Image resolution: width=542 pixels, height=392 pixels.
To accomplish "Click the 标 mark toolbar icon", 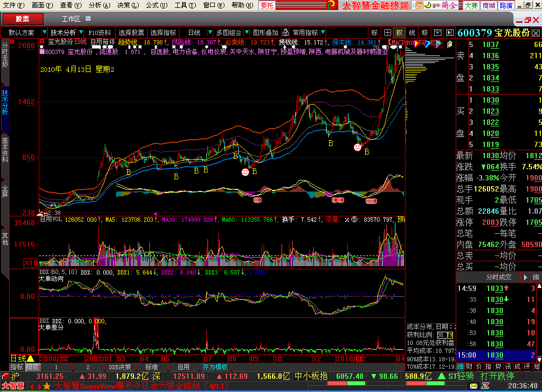I will point(374,32).
